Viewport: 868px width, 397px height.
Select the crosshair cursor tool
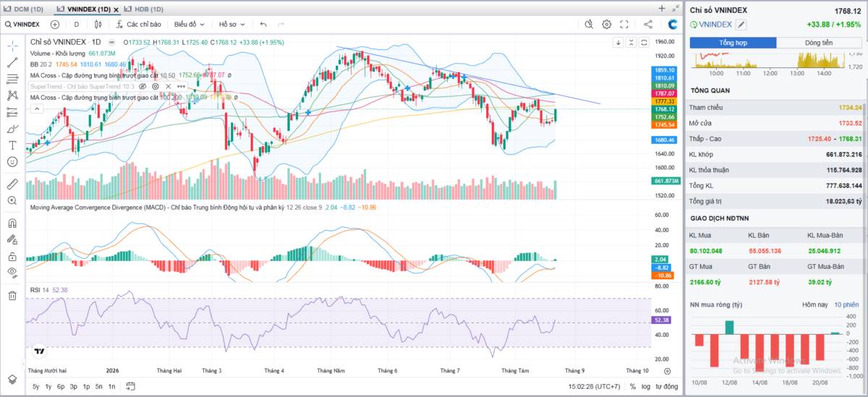(x=12, y=46)
